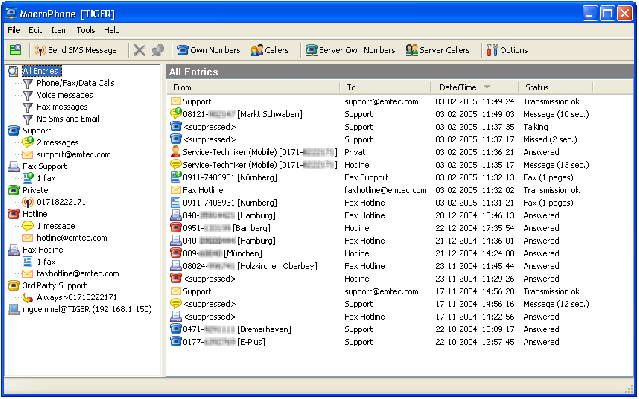
Task: Open the Options toolbar icon
Action: tap(507, 50)
